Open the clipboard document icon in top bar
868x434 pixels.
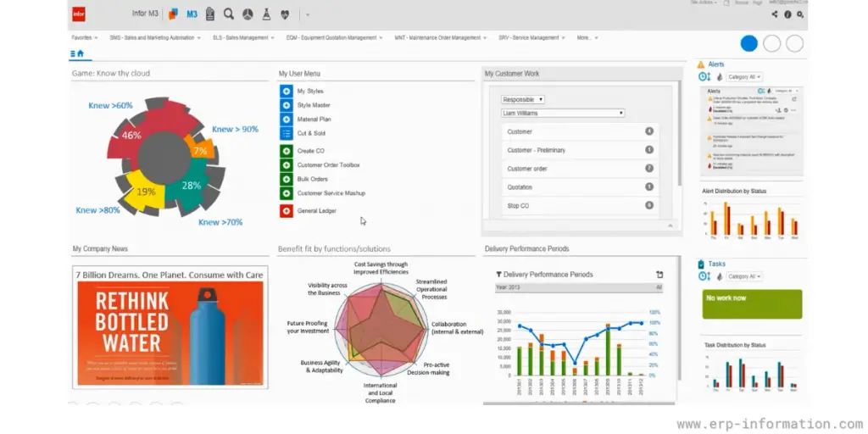[x=210, y=14]
